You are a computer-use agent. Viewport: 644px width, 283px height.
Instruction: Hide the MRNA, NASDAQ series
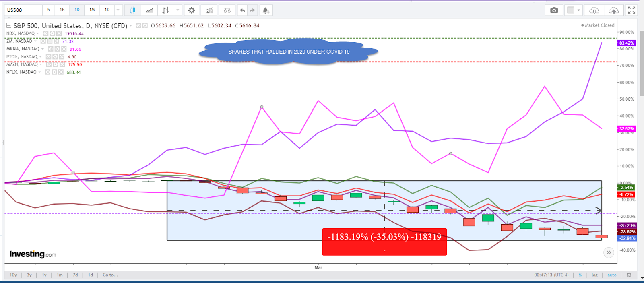pos(51,49)
